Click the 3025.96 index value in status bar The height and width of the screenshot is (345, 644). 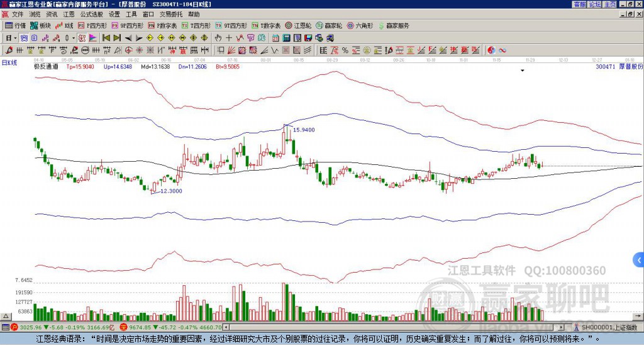tap(31, 327)
